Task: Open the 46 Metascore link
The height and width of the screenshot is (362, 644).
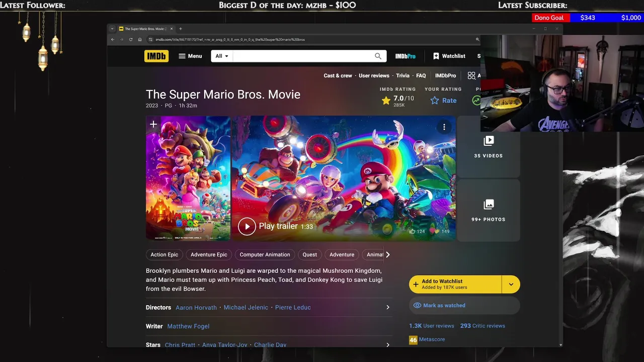Action: (427, 339)
